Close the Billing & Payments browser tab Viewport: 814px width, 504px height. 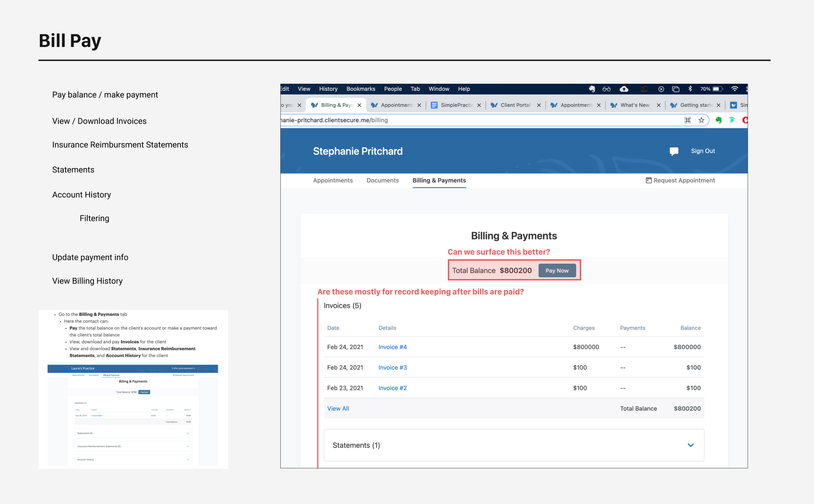point(359,105)
